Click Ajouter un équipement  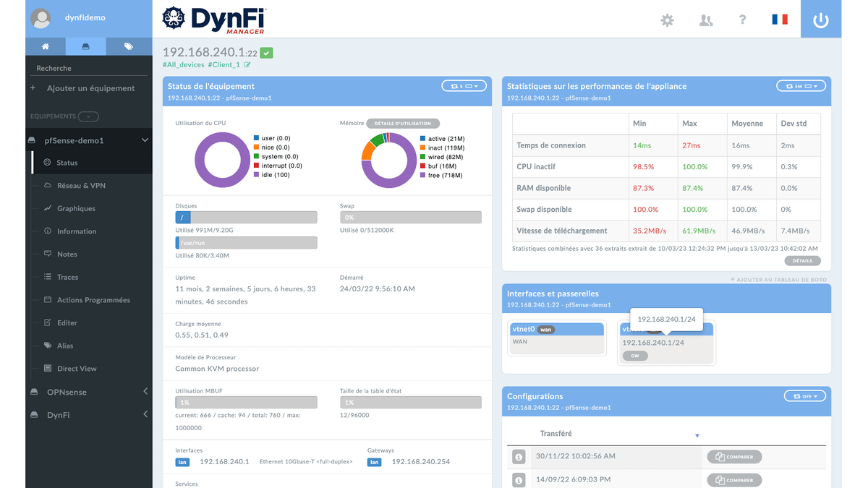pos(91,88)
